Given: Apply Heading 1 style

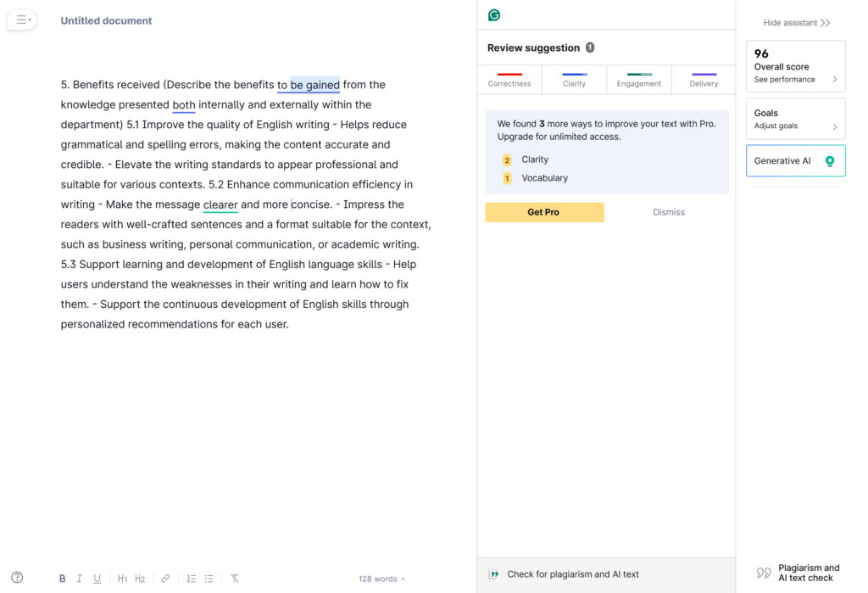Looking at the screenshot, I should click(123, 579).
